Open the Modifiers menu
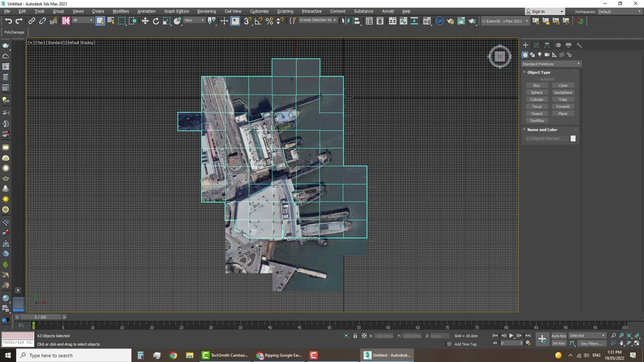The image size is (644, 362). pos(121,11)
